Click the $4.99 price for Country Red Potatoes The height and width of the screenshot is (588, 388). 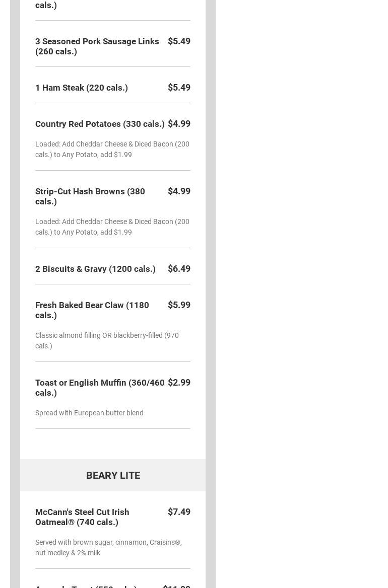pyautogui.click(x=179, y=124)
